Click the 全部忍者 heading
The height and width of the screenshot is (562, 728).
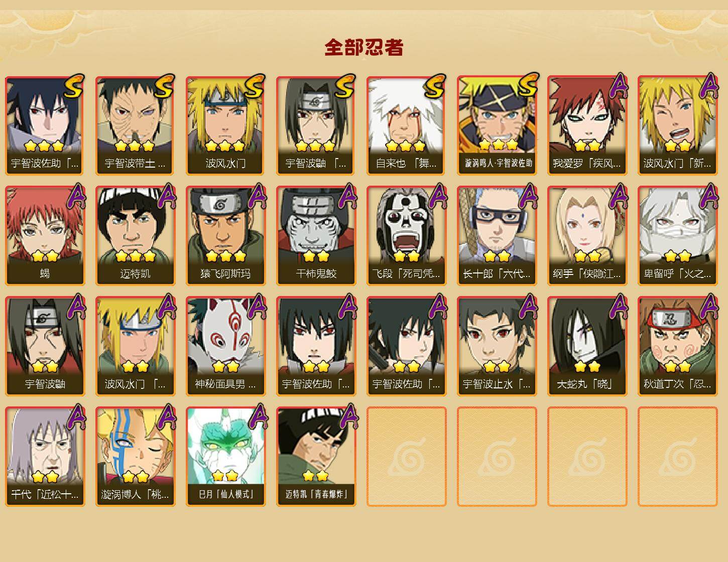pyautogui.click(x=364, y=47)
